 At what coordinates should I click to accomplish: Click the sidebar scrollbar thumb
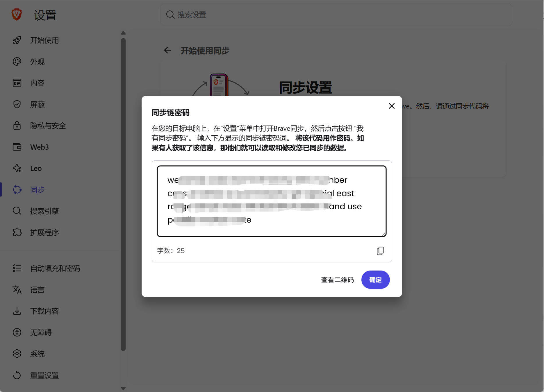coord(123,194)
